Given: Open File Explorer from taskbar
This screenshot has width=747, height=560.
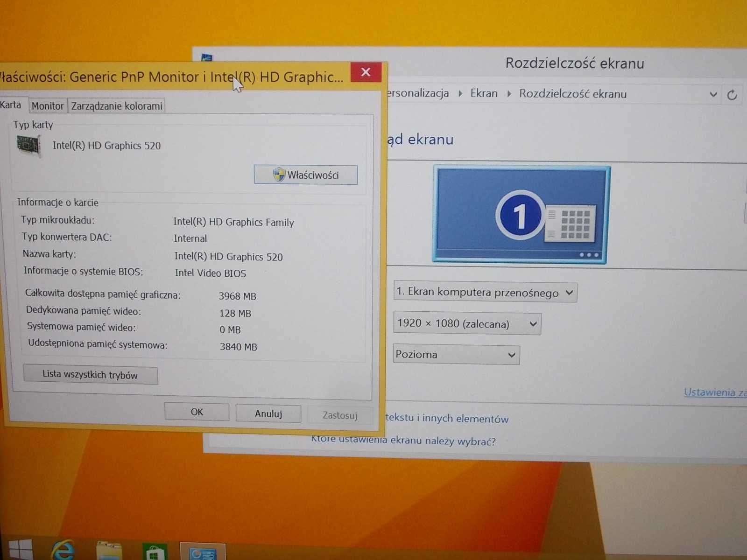Looking at the screenshot, I should 109,551.
